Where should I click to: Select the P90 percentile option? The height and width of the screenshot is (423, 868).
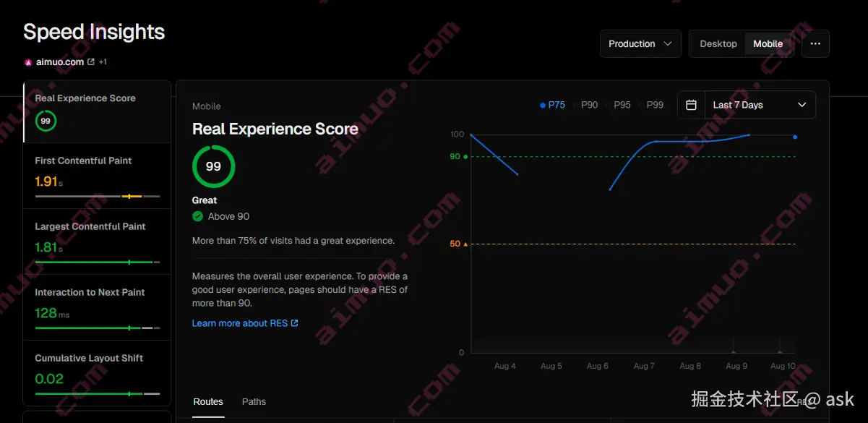tap(588, 104)
